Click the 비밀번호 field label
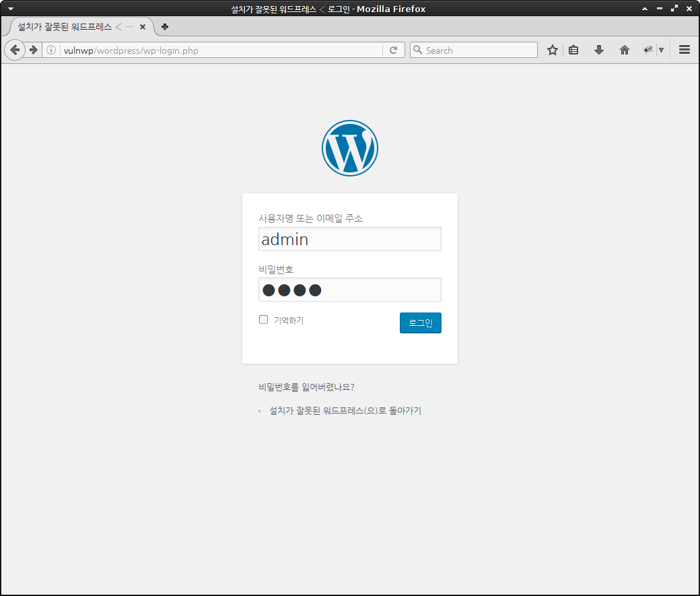Screen dimensions: 700x596 coord(276,269)
